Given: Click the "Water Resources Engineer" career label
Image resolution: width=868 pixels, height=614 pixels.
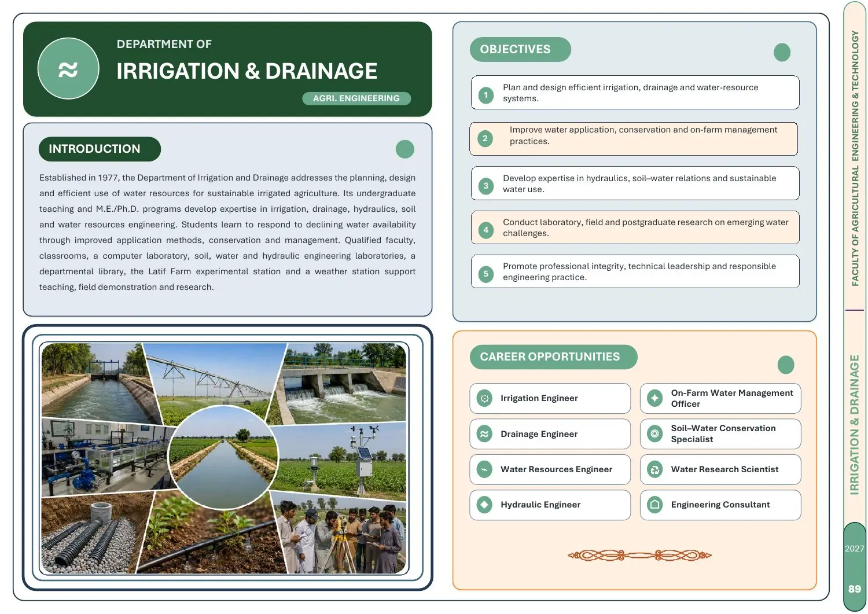Looking at the screenshot, I should click(x=557, y=469).
